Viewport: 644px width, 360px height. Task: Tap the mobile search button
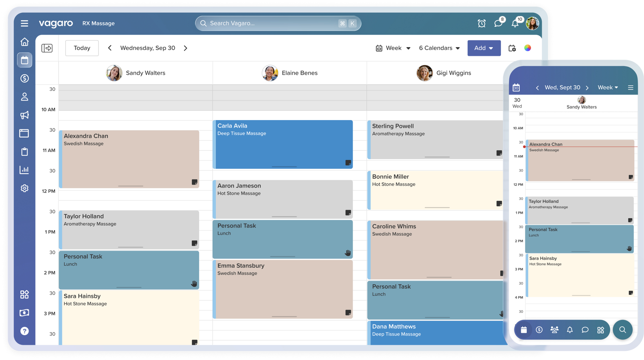click(623, 330)
